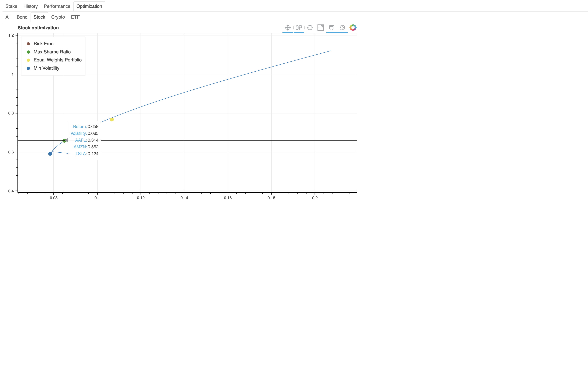Save the plot as image
The image size is (588, 369).
pyautogui.click(x=320, y=28)
